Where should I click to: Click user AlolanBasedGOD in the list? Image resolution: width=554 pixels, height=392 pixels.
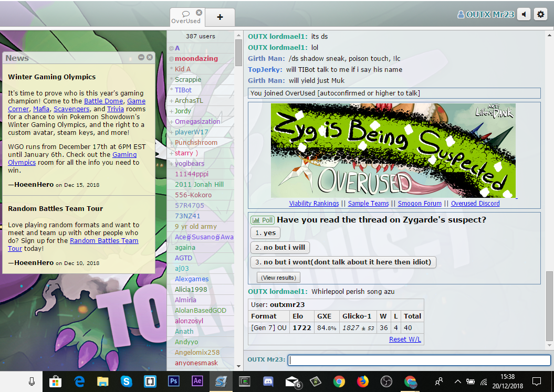coord(200,311)
